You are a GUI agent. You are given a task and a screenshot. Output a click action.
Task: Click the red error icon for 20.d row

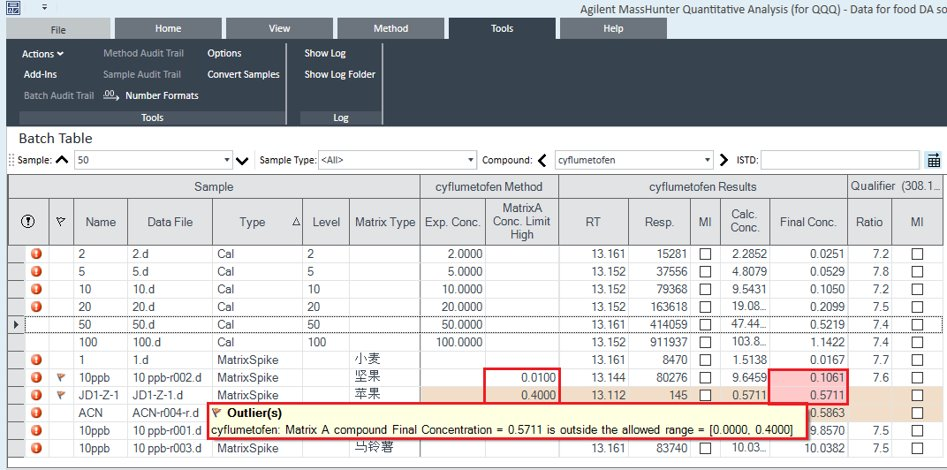click(36, 307)
